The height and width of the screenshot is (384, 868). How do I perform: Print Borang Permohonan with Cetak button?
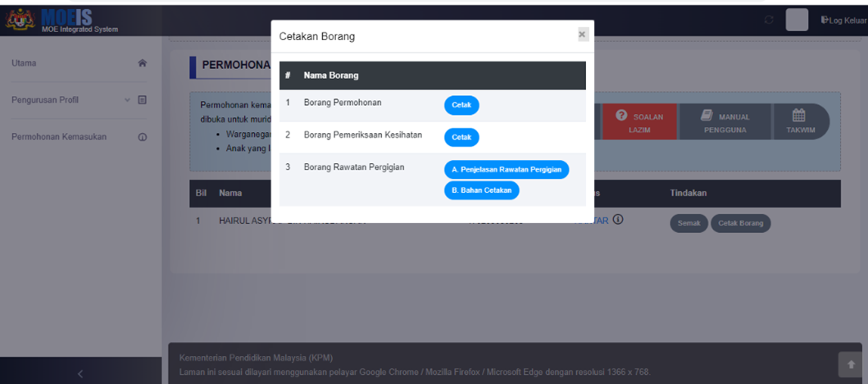point(461,105)
